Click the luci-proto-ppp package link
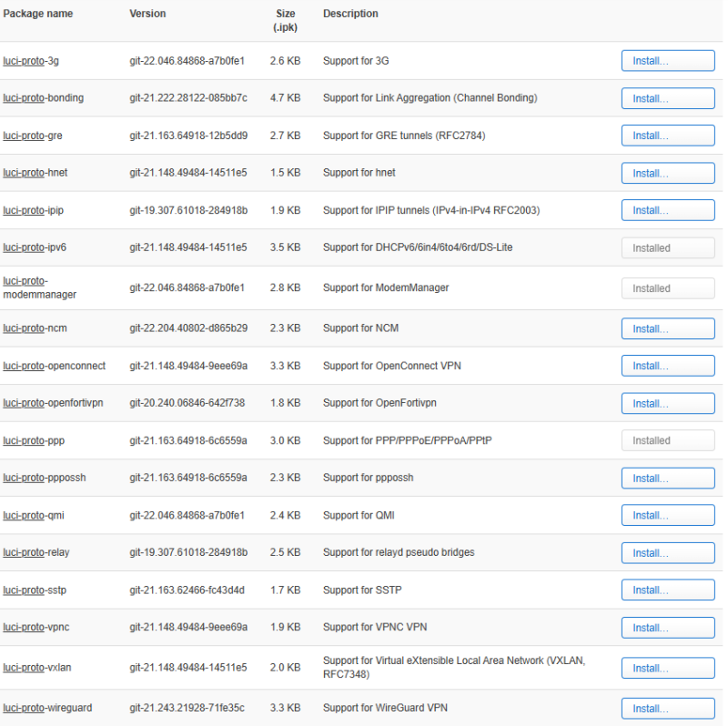Viewport: 728px width, 726px height. click(34, 440)
